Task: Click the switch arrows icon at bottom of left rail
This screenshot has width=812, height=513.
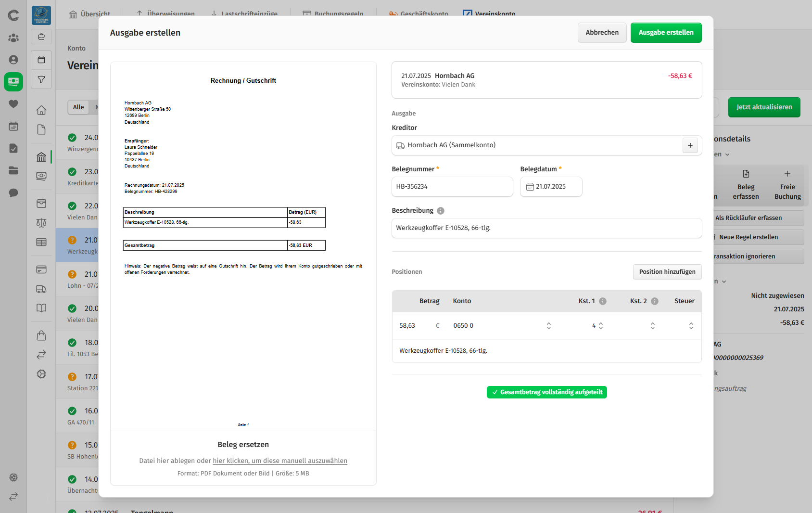Action: click(13, 497)
